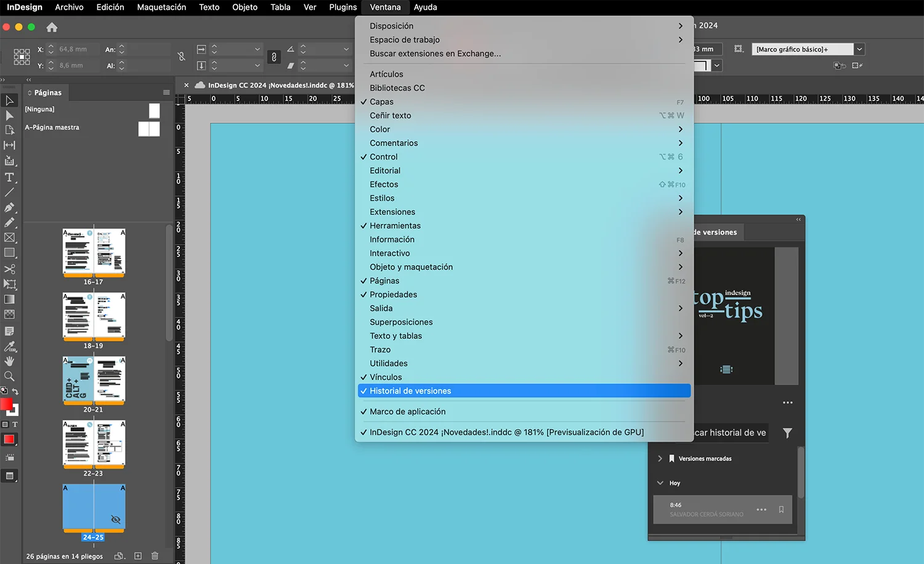Viewport: 924px width, 564px height.
Task: Select the Selection tool
Action: click(x=9, y=100)
